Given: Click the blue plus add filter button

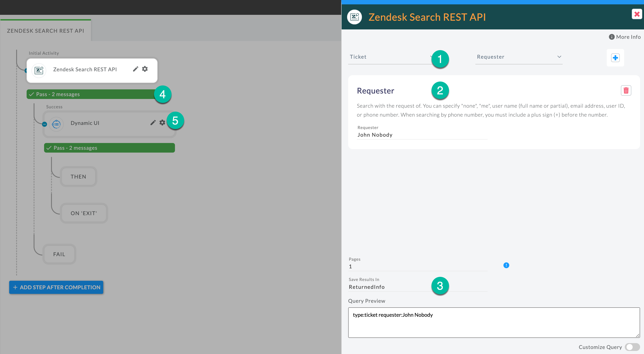Looking at the screenshot, I should coord(615,58).
